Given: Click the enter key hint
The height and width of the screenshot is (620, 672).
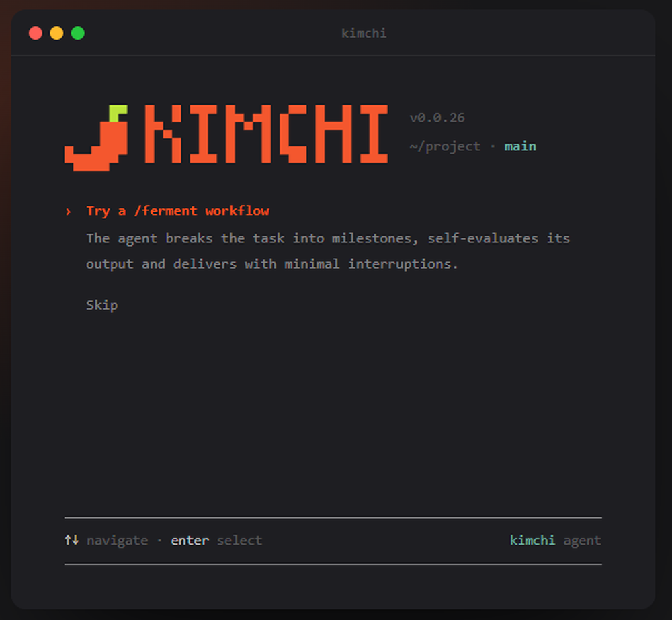Looking at the screenshot, I should [x=190, y=541].
